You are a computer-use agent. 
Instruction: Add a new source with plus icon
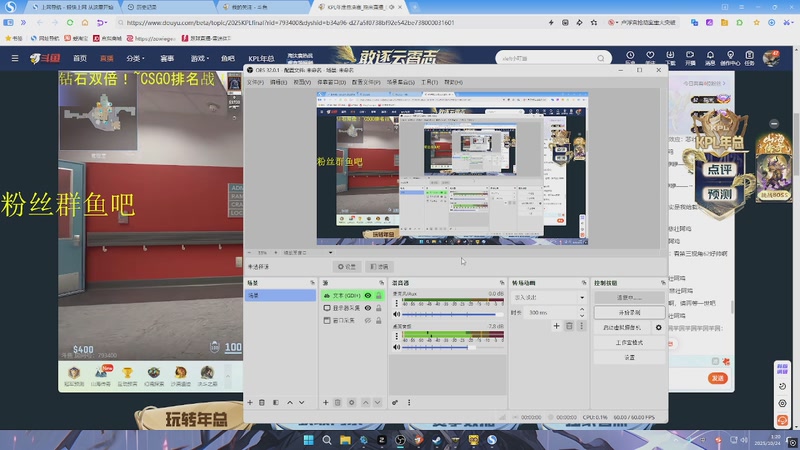pyautogui.click(x=326, y=403)
